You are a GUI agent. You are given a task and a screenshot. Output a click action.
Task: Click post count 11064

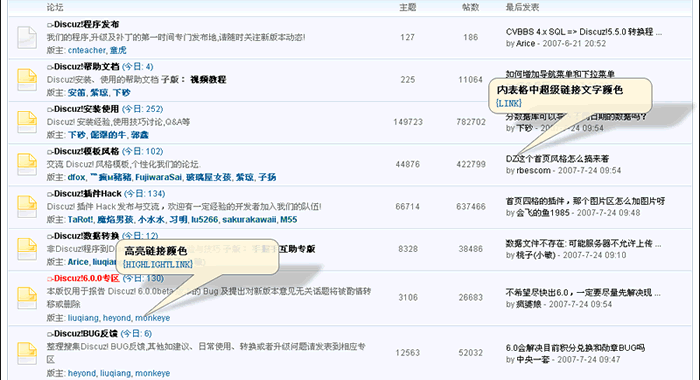(471, 80)
